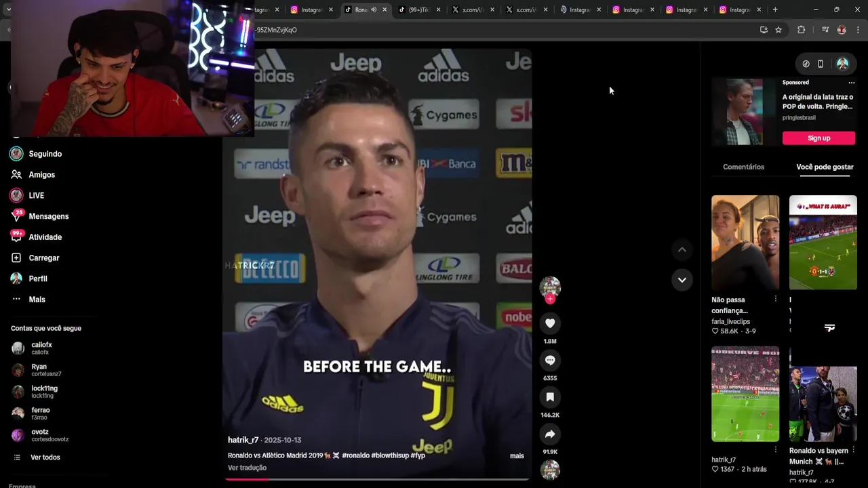
Task: Click Sign up on Pringles ad
Action: click(x=818, y=138)
